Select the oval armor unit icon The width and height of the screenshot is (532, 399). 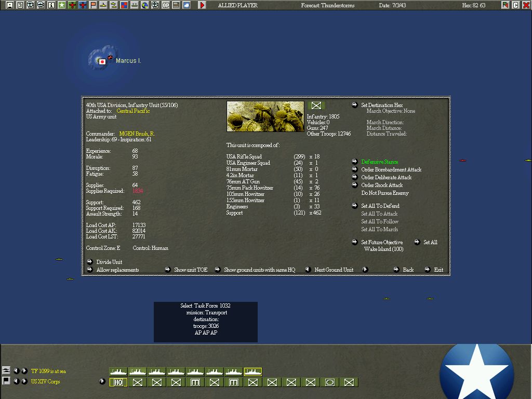pos(330,382)
